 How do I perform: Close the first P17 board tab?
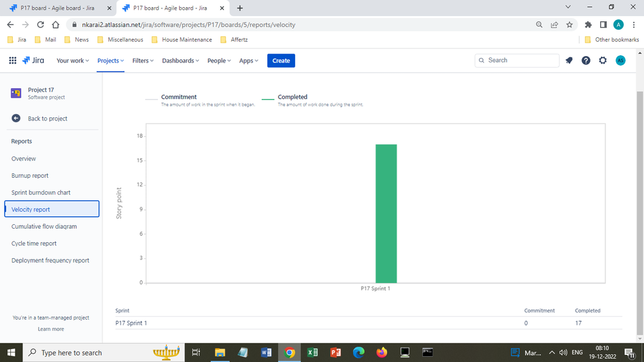109,8
